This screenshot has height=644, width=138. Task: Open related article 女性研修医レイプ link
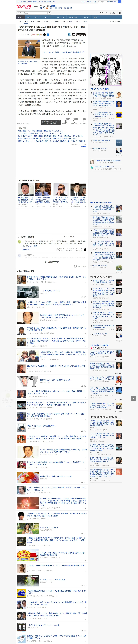coord(41,131)
